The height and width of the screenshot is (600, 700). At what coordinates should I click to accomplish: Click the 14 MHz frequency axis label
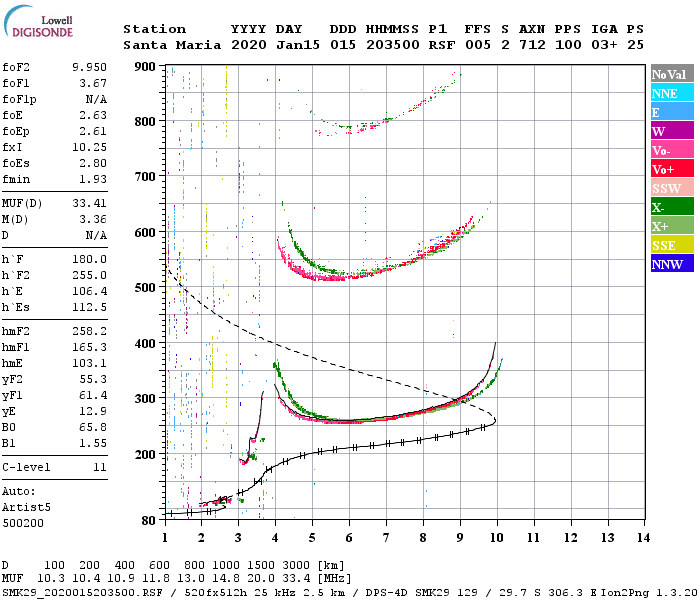pyautogui.click(x=643, y=538)
